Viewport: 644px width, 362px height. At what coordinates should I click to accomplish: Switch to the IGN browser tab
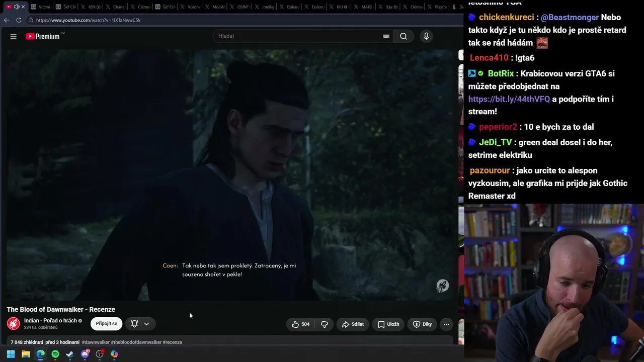(x=90, y=7)
